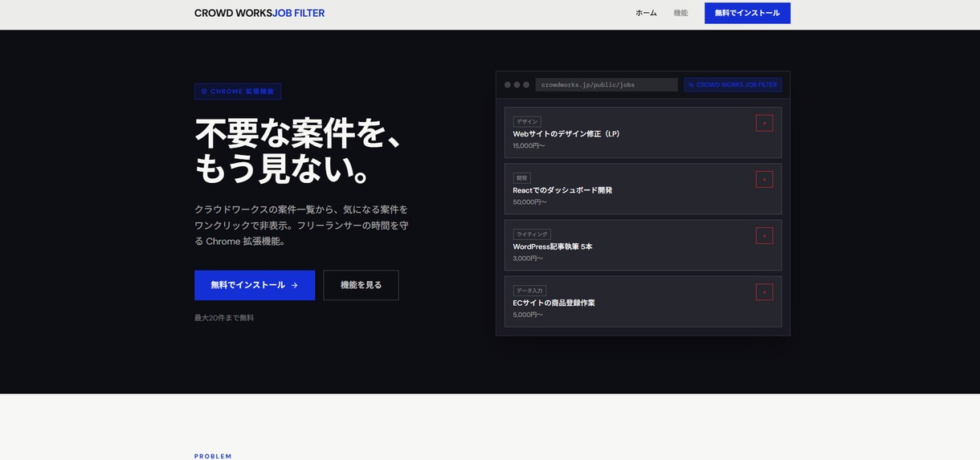Click the データ入力 category tag

(x=529, y=290)
